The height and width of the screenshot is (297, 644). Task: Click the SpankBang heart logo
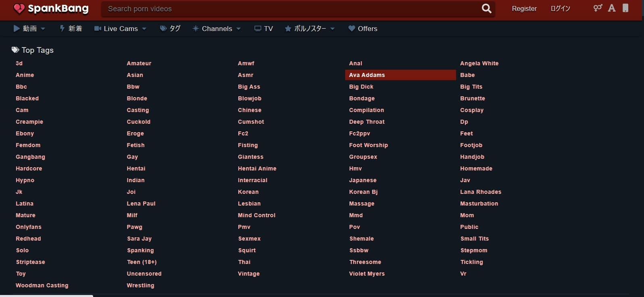coord(19,8)
